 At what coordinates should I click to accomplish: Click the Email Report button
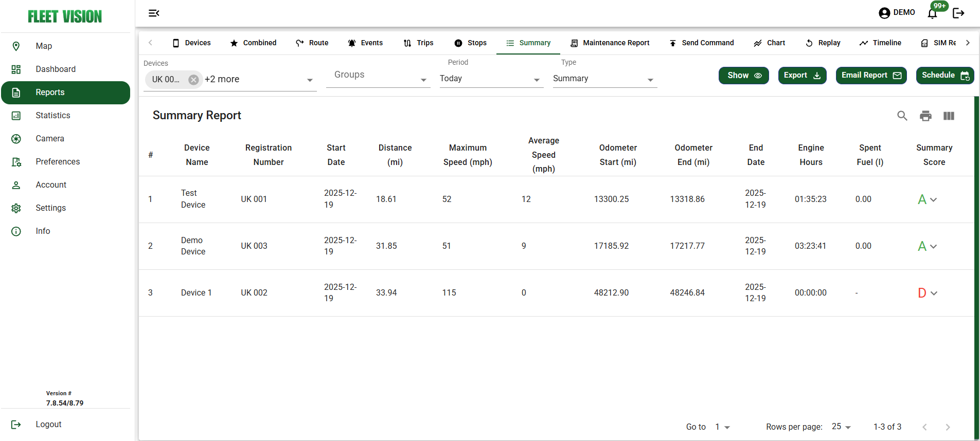(x=871, y=76)
